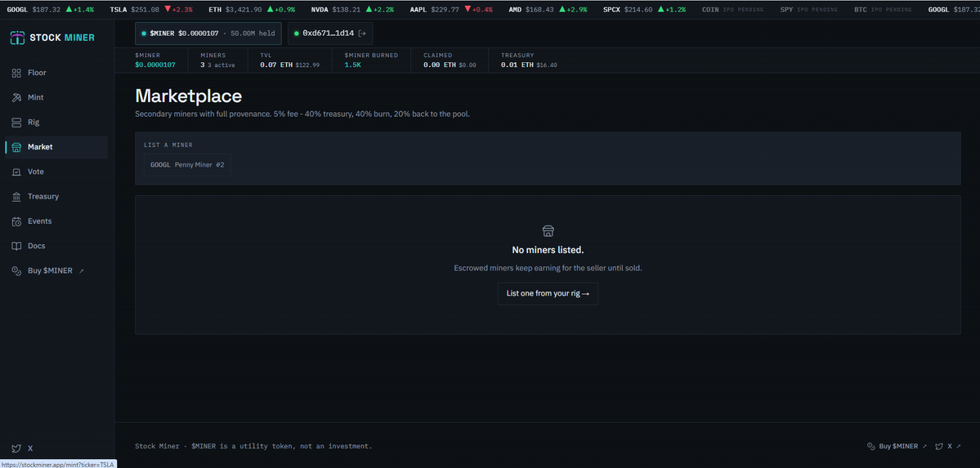Open the Docs page

point(56,246)
